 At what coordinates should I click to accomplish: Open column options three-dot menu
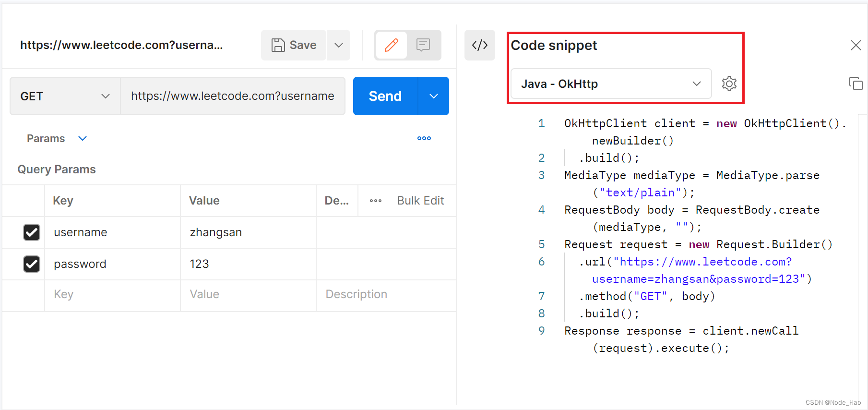[376, 201]
